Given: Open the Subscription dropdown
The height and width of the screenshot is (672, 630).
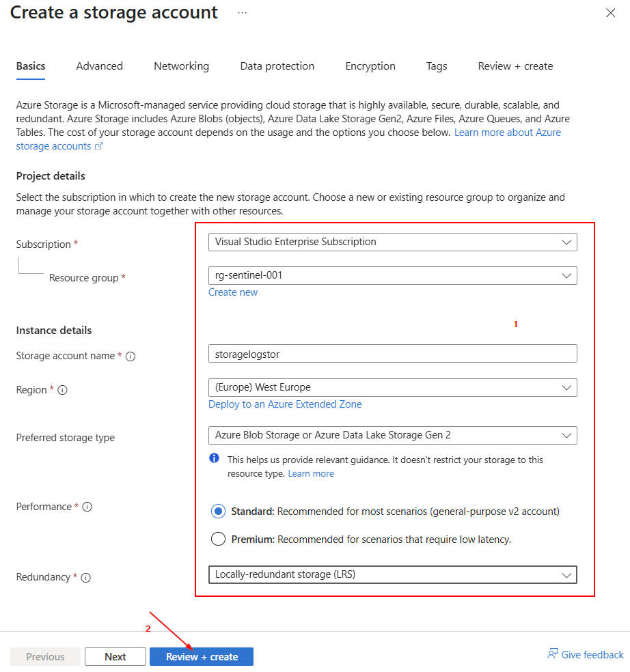Looking at the screenshot, I should pyautogui.click(x=392, y=242).
